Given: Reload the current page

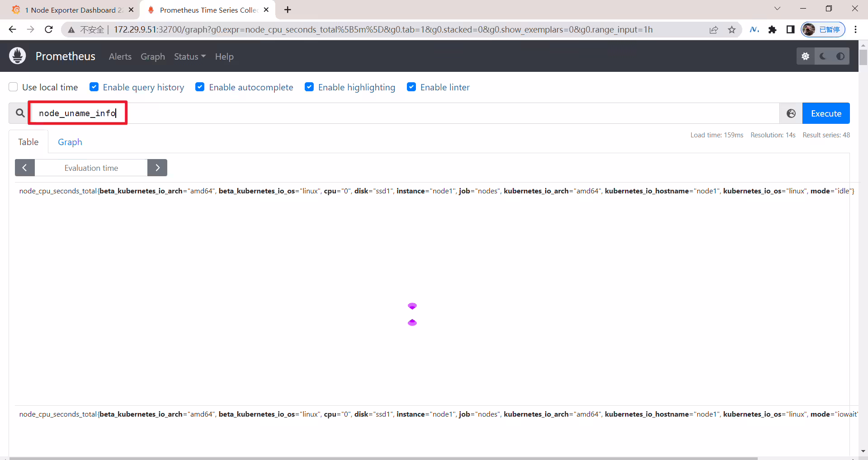Looking at the screenshot, I should [x=49, y=29].
